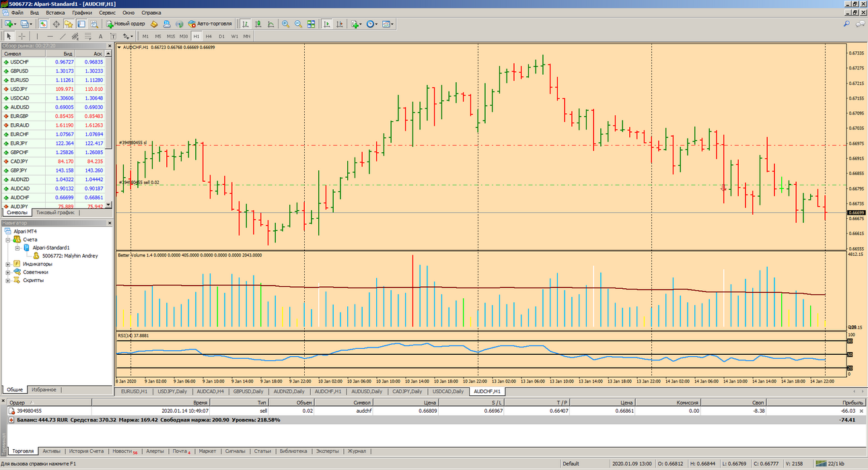
Task: Zoom out of the chart
Action: pos(298,24)
